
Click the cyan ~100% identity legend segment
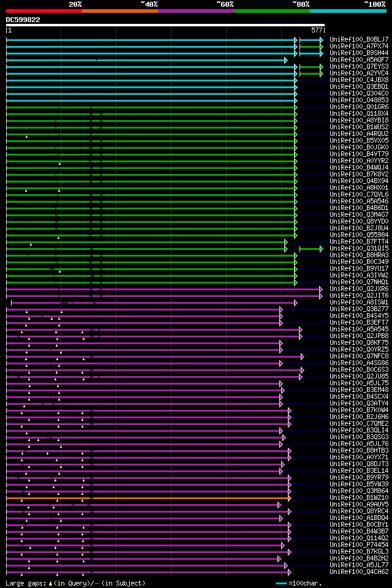[x=348, y=11]
